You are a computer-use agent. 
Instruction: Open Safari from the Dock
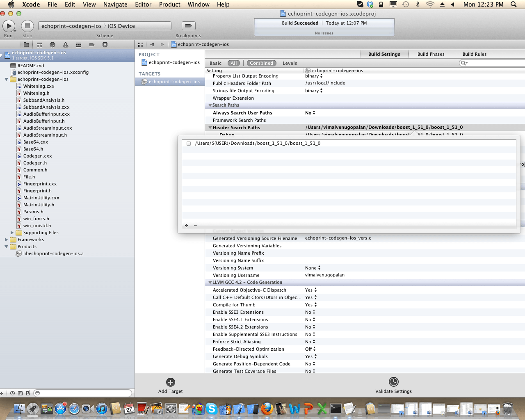tap(74, 409)
